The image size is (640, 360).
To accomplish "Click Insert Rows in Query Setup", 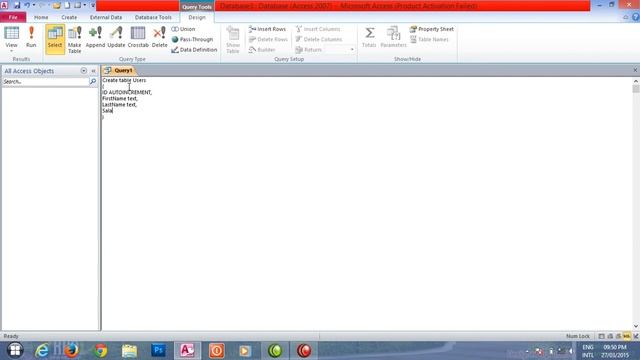I will pos(267,29).
